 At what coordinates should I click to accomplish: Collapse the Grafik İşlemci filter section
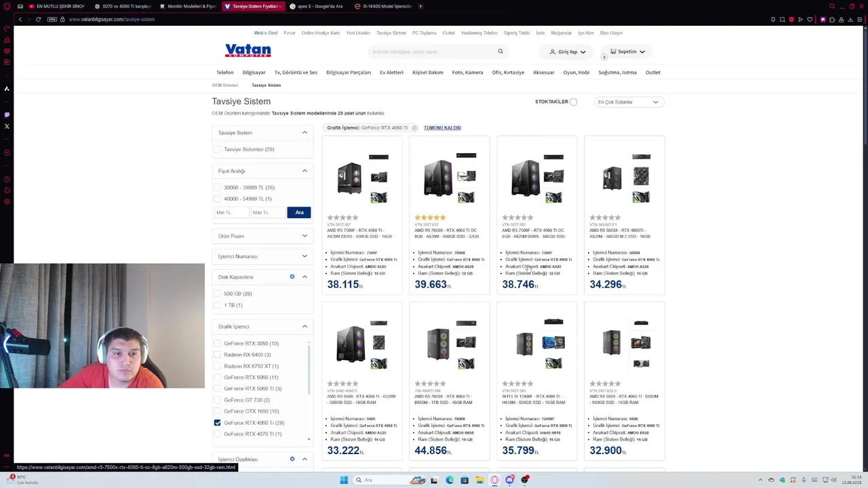coord(304,327)
